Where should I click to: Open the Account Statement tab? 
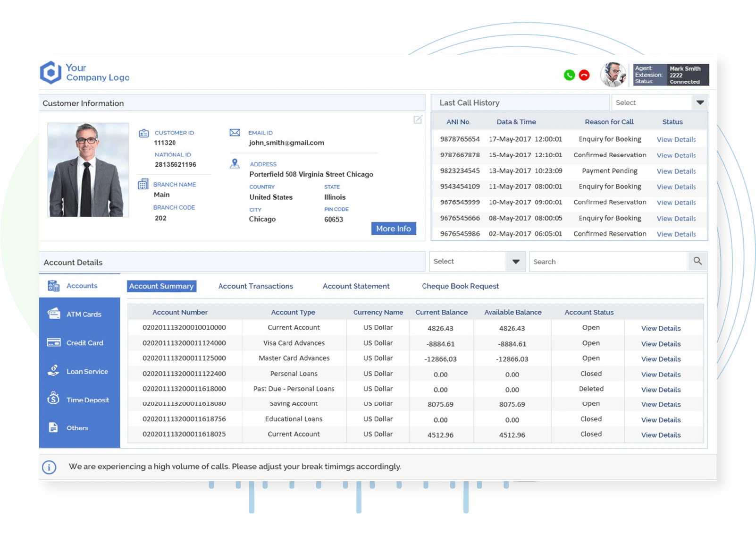coord(356,286)
